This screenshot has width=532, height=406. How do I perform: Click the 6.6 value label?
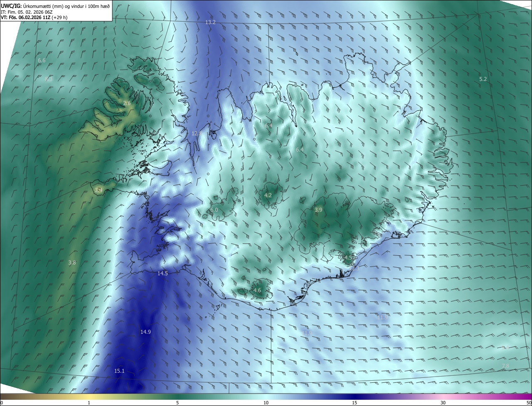pos(42,61)
